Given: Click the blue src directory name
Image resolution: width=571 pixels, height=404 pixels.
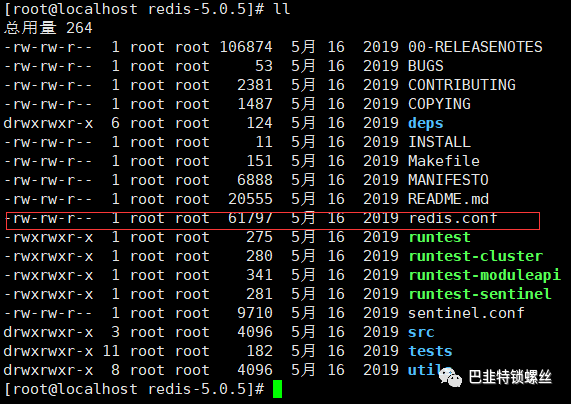Looking at the screenshot, I should (x=421, y=332).
